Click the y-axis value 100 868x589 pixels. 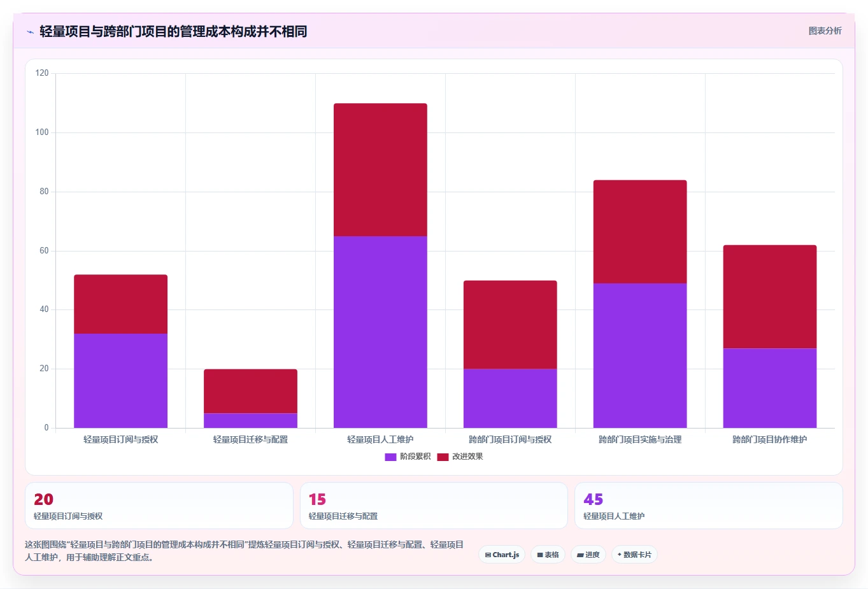tap(42, 132)
